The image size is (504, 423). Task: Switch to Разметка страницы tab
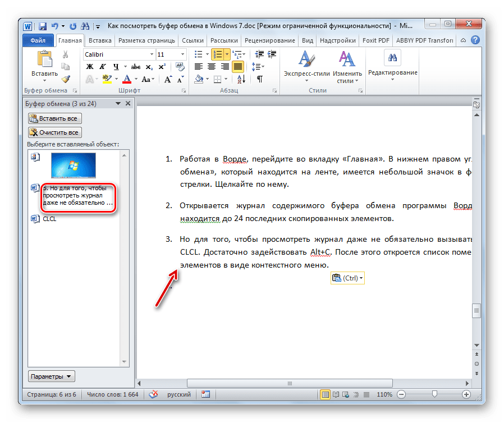(146, 40)
